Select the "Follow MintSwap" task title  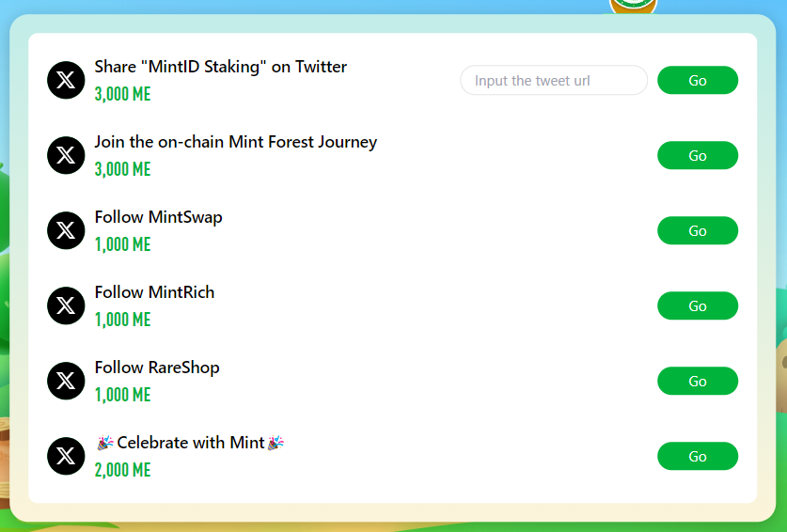[x=159, y=218]
